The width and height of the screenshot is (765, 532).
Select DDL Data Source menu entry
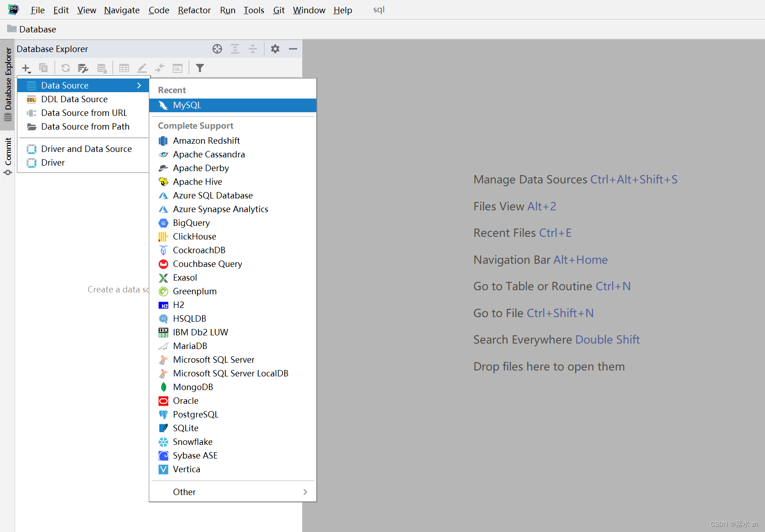(x=83, y=99)
